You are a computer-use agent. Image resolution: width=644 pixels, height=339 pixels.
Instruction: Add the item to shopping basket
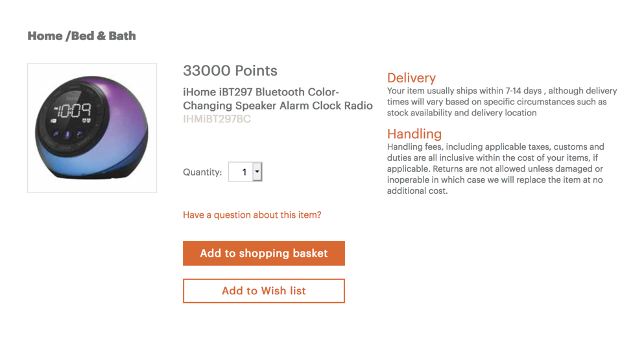click(x=264, y=253)
